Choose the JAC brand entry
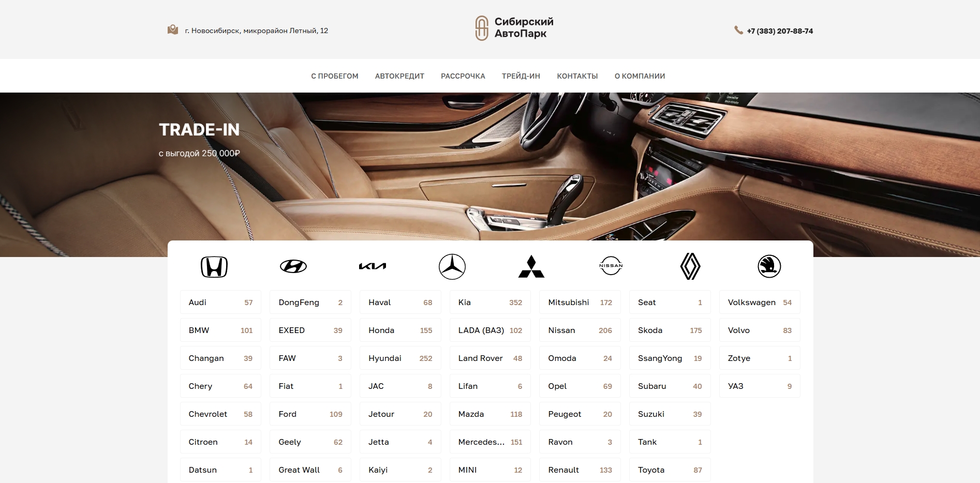Image resolution: width=980 pixels, height=483 pixels. [x=400, y=386]
